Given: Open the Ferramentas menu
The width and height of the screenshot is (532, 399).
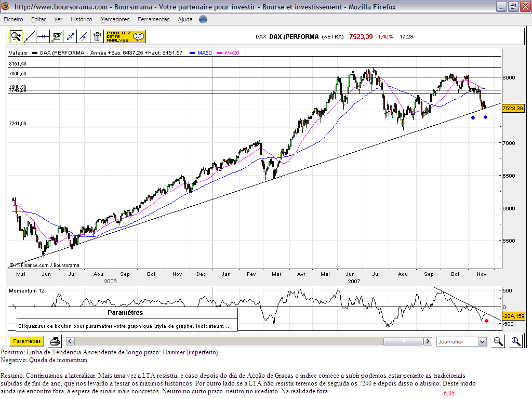Looking at the screenshot, I should (154, 19).
